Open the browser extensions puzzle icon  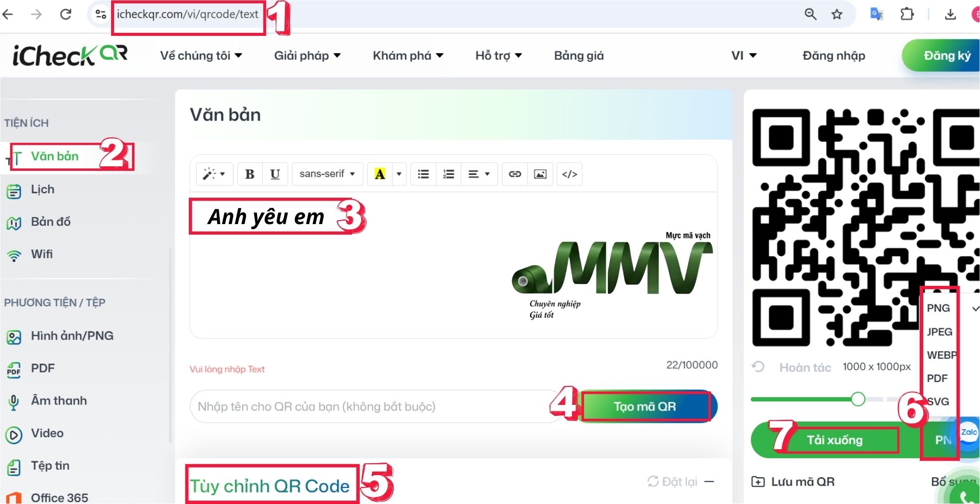pos(907,14)
